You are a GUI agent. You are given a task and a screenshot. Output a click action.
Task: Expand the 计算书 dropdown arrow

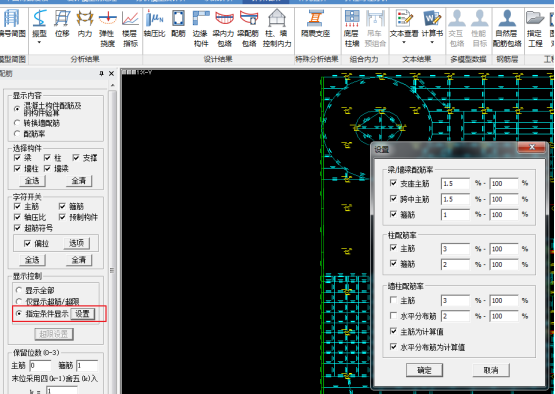[x=432, y=42]
